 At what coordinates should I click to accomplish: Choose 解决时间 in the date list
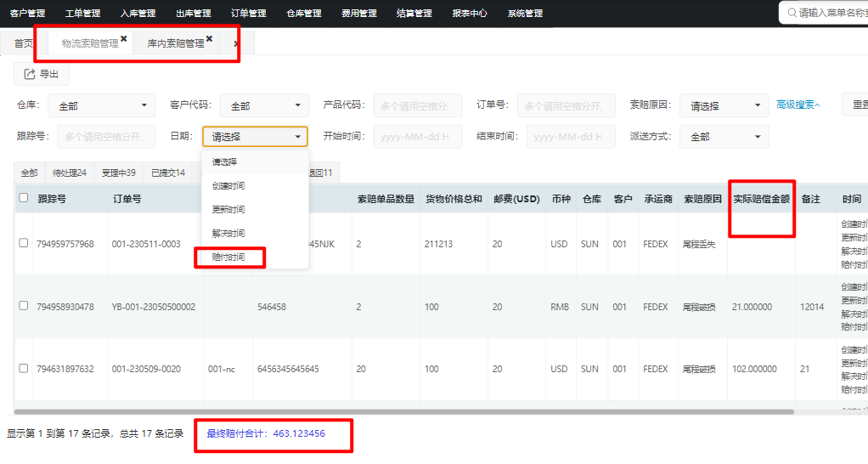pos(255,233)
